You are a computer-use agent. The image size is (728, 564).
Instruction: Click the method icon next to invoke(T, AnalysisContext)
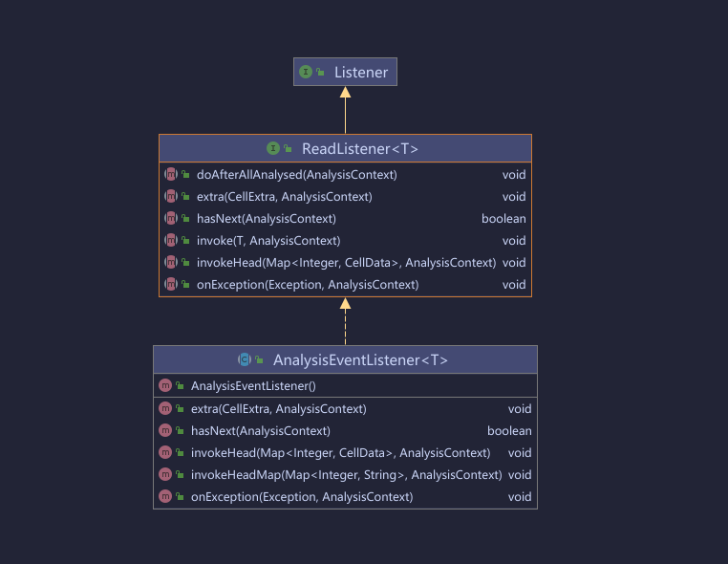click(x=171, y=241)
